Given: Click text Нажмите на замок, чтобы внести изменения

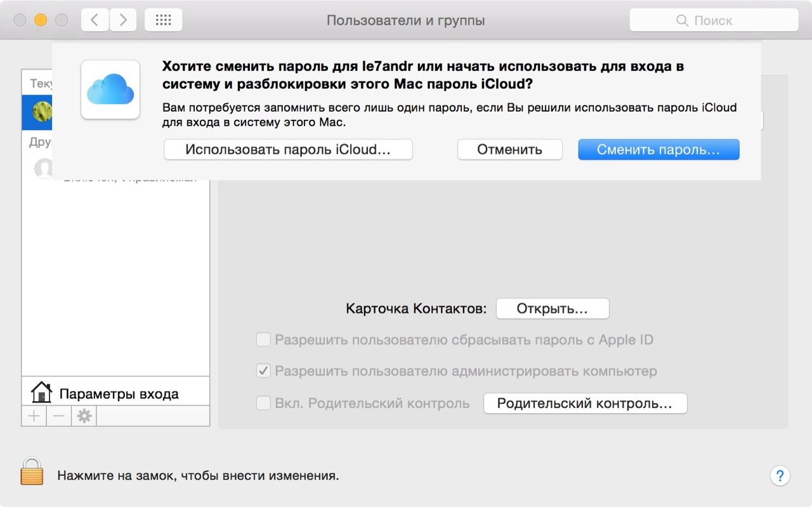Looking at the screenshot, I should tap(198, 475).
